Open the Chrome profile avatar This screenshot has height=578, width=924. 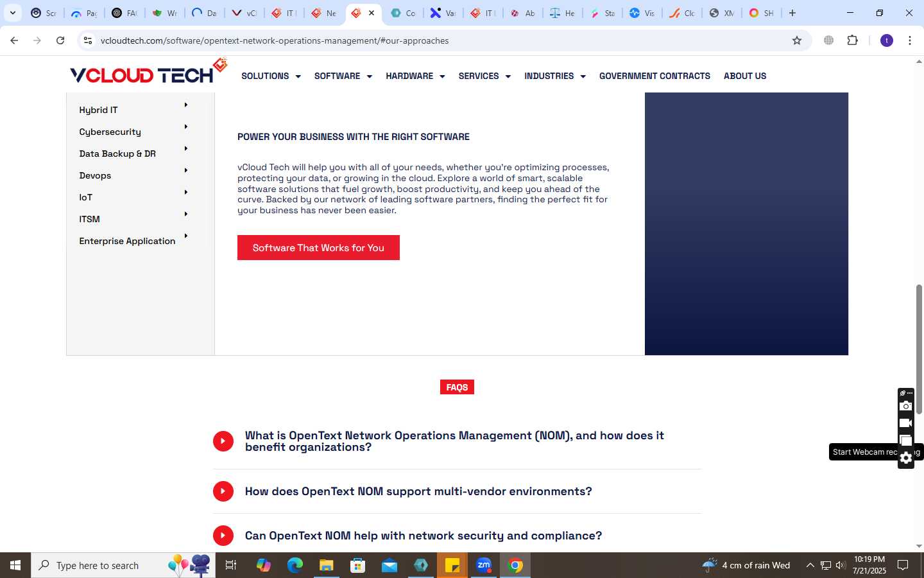pos(887,40)
